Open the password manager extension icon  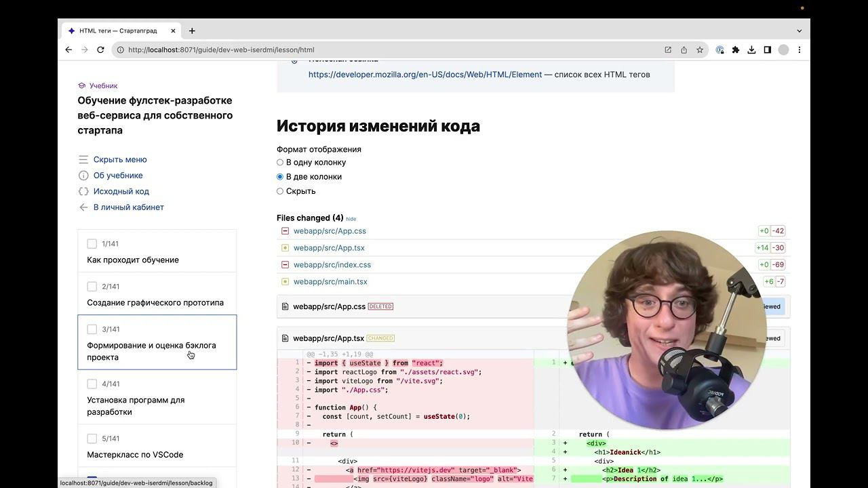tap(720, 49)
